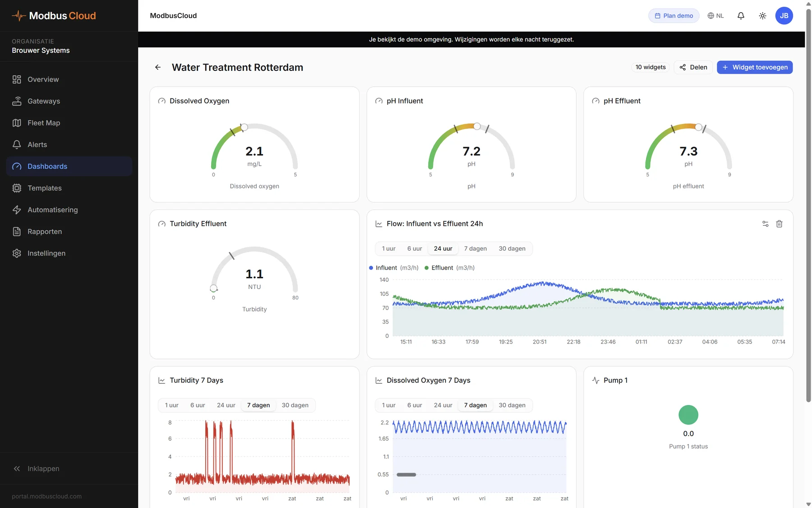Image resolution: width=812 pixels, height=508 pixels.
Task: Click the green Pump 1 status indicator
Action: tap(688, 415)
